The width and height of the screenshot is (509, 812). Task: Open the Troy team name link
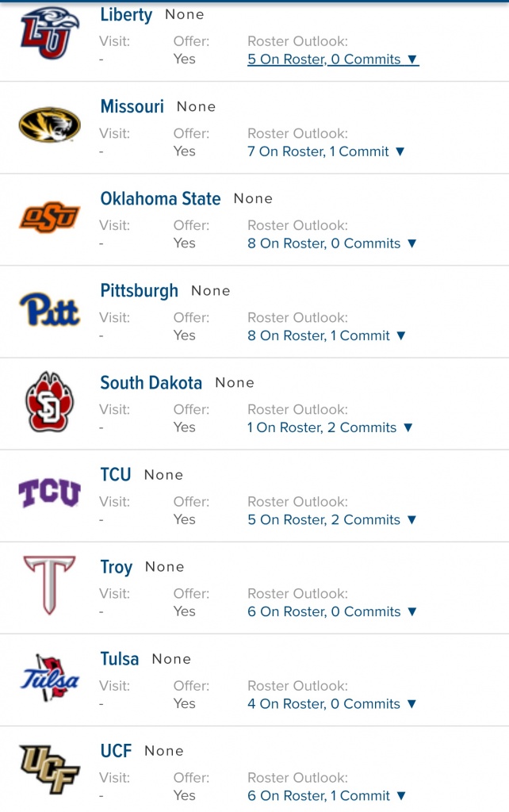117,567
